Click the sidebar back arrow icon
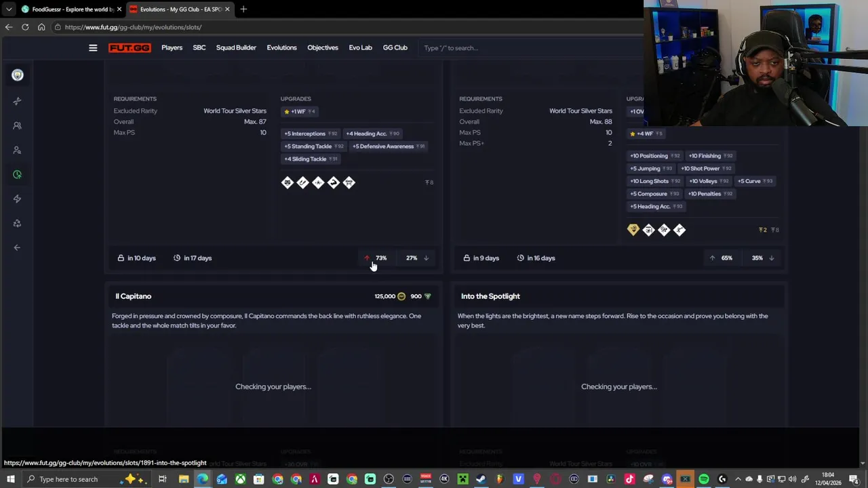Viewport: 868px width, 488px height. 18,247
